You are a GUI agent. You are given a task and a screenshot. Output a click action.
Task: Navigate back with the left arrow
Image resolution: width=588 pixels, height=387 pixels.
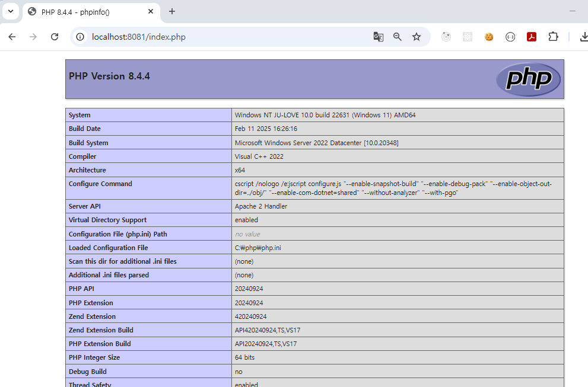coord(12,36)
